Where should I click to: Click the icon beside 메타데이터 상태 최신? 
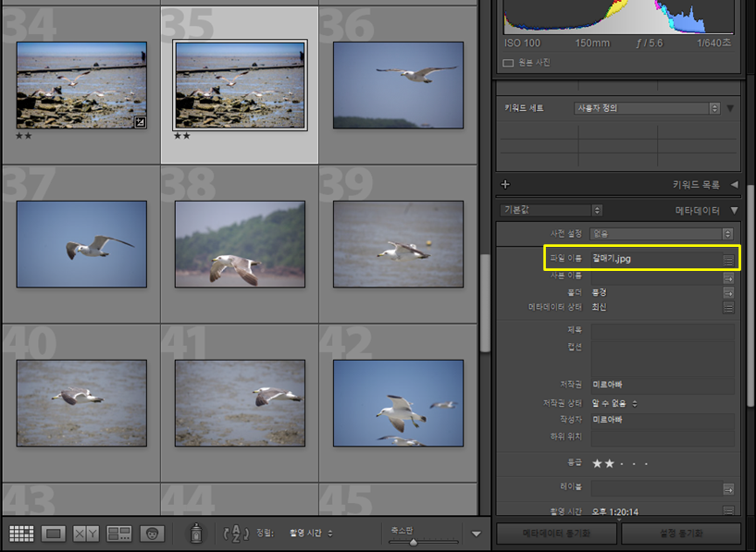tap(728, 307)
